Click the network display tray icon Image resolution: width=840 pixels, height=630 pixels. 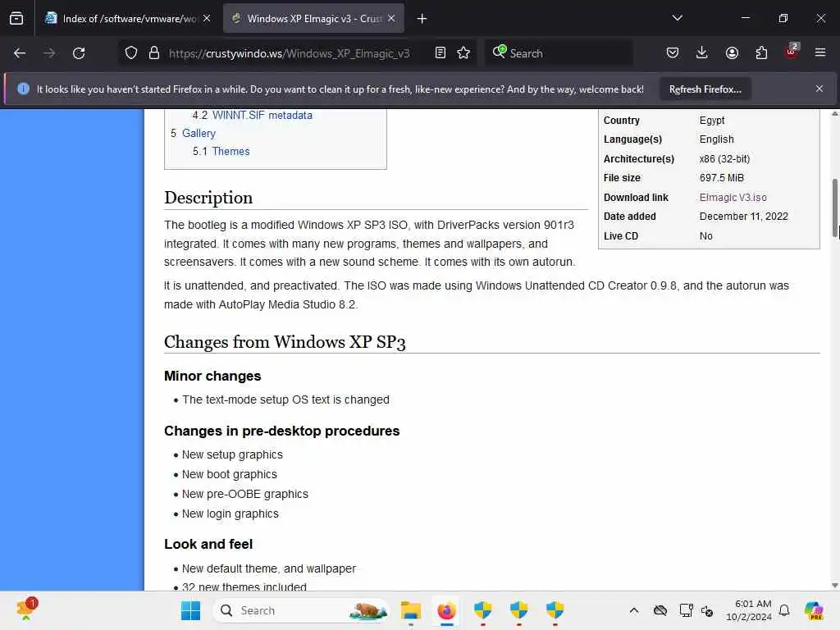tap(686, 610)
